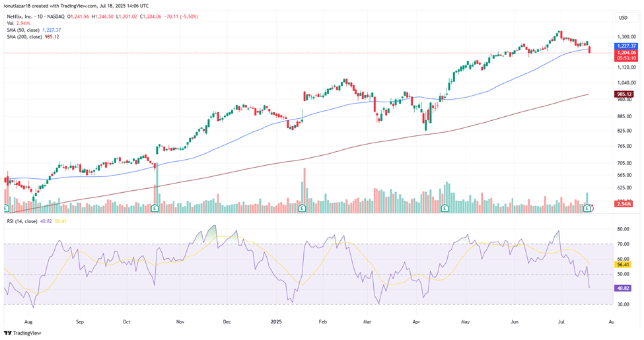This screenshot has height=340, width=644.
Task: Click the TradingView logo in the corner
Action: 22,333
